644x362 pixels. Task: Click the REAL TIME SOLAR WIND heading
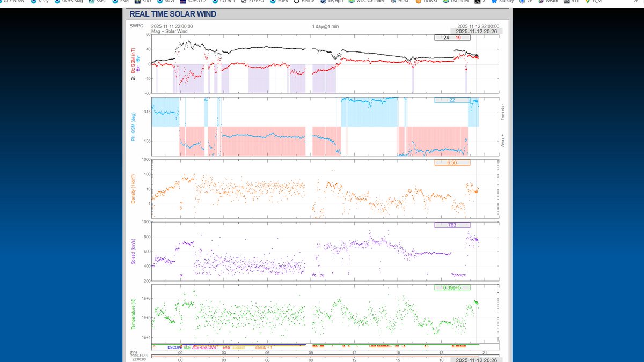click(x=173, y=14)
